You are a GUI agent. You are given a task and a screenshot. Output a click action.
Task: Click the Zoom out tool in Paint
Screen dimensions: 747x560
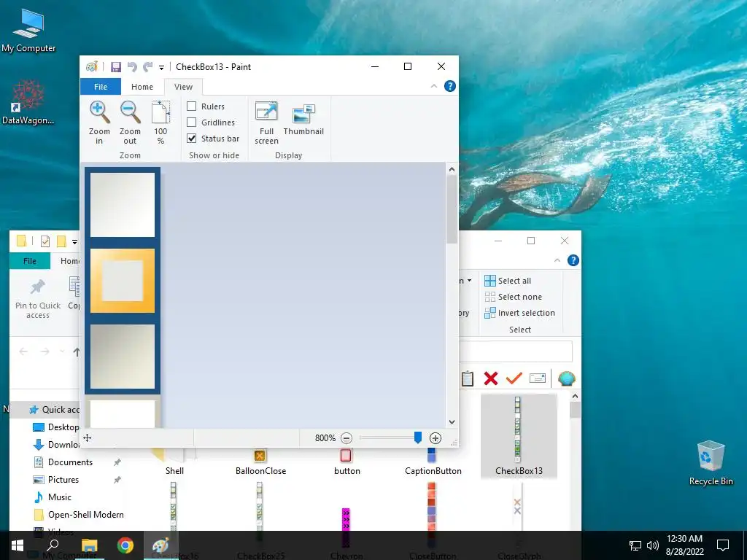tap(130, 122)
